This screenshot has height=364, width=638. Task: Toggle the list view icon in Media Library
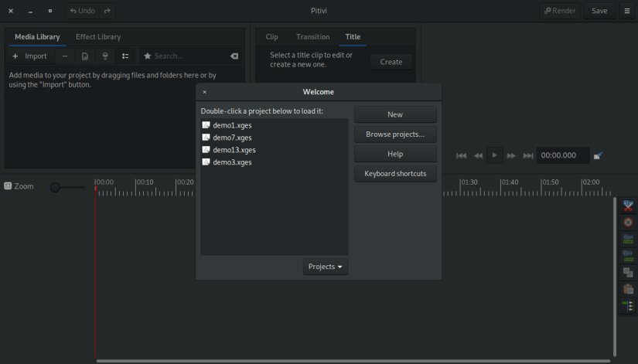point(125,56)
